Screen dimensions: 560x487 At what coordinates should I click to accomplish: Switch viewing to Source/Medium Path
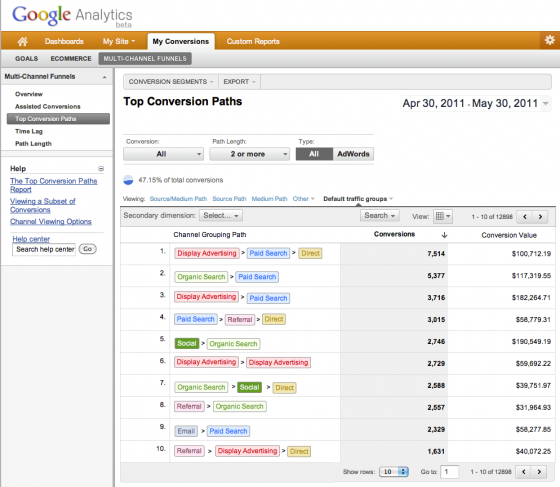click(178, 199)
